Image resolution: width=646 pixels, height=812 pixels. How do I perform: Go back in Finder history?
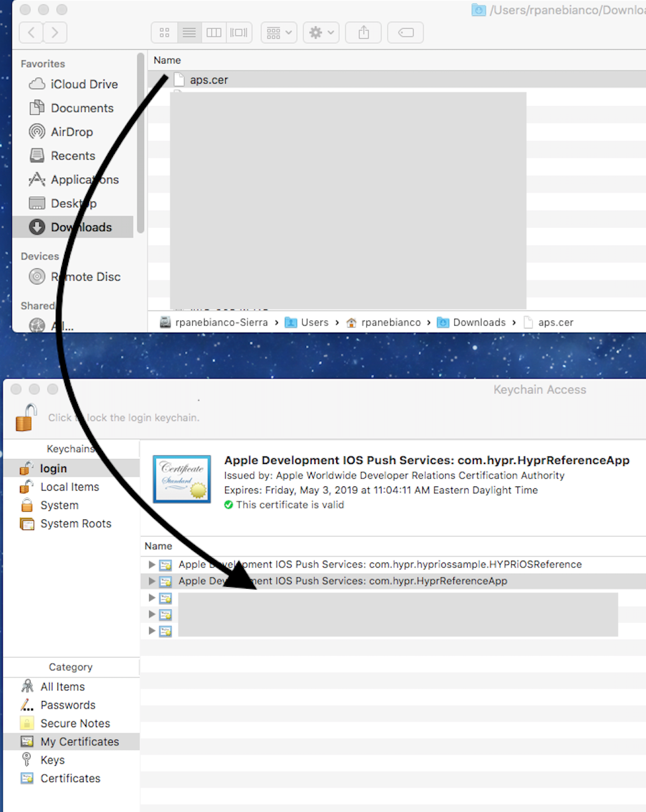(31, 32)
